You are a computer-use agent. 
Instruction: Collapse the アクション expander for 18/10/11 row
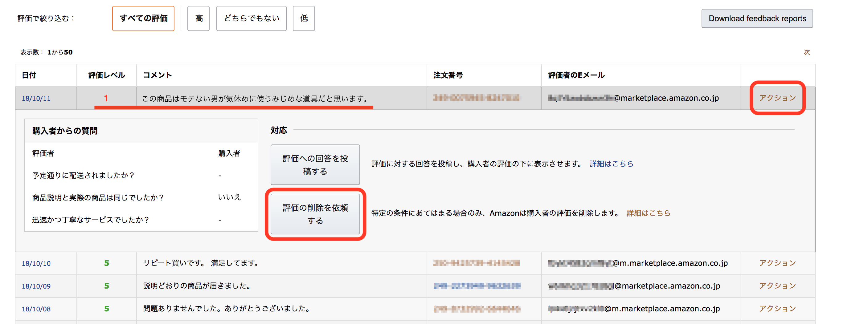click(777, 98)
